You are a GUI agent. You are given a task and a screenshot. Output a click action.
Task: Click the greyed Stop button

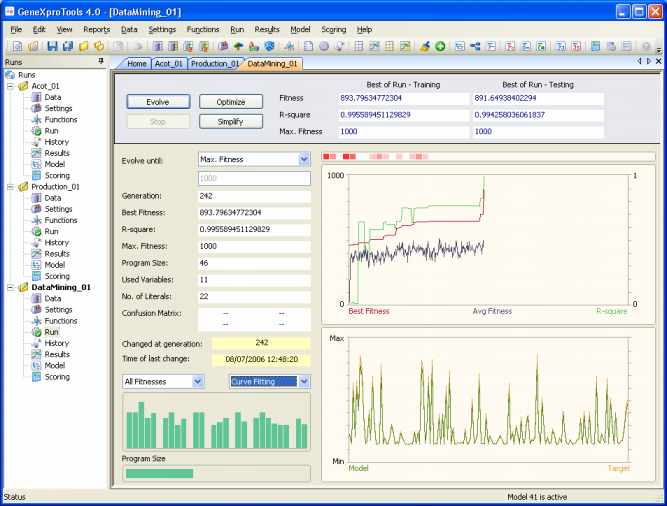158,122
